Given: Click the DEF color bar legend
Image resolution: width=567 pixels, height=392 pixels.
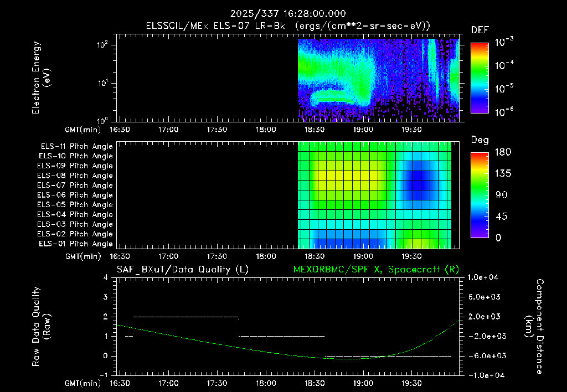Looking at the screenshot, I should coord(480,78).
